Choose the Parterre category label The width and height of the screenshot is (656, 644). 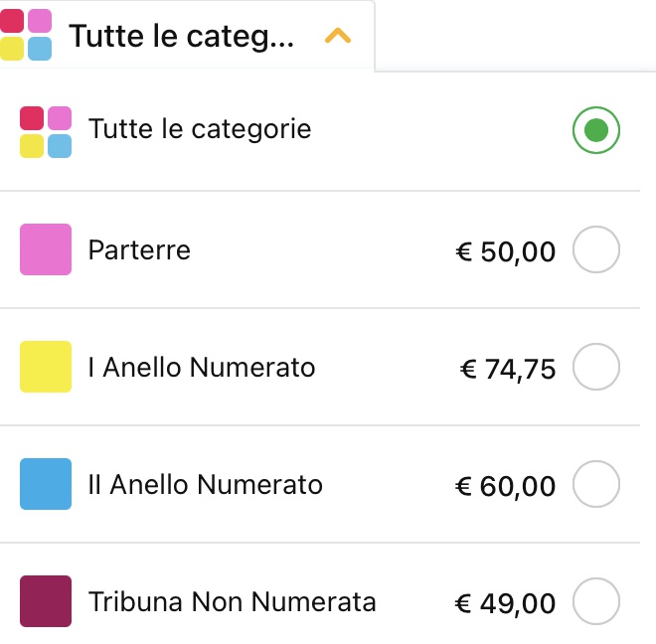pyautogui.click(x=139, y=250)
